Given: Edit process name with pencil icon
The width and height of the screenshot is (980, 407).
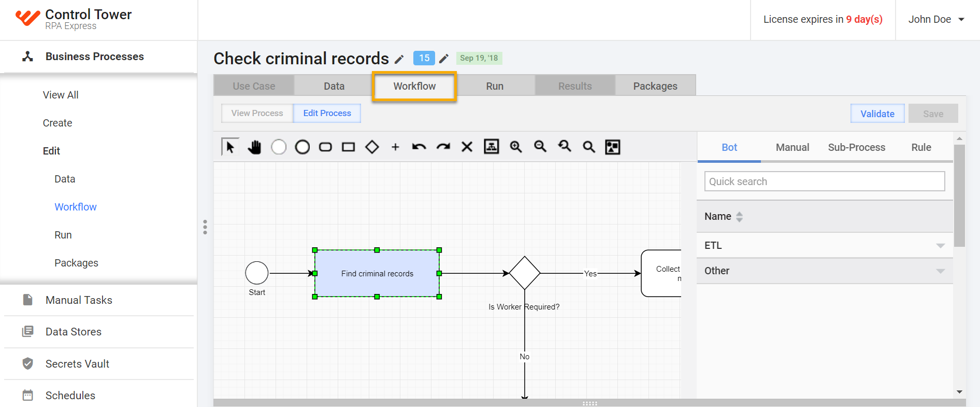Looking at the screenshot, I should pos(399,59).
